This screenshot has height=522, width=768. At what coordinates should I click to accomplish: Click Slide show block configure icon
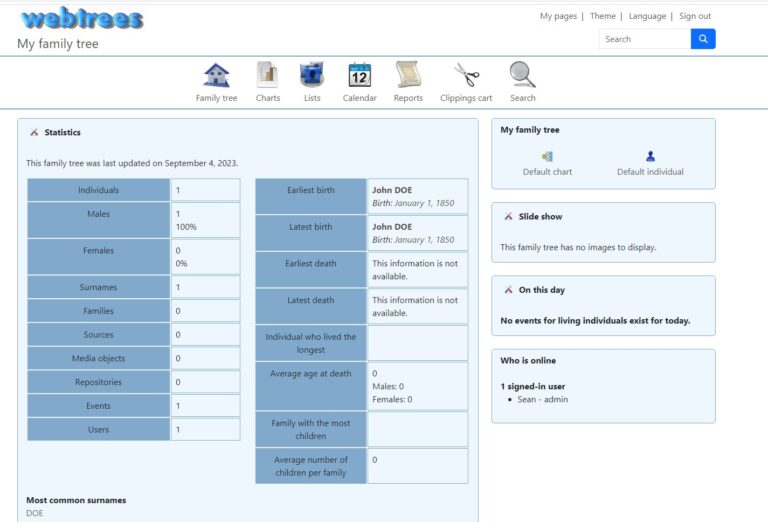[x=508, y=216]
